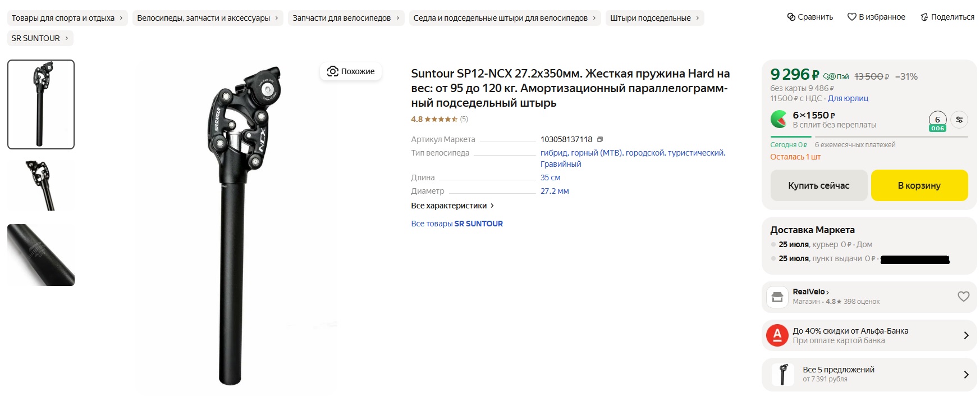Copy the Market article number with the copy icon
This screenshot has height=396, width=980.
(x=600, y=139)
